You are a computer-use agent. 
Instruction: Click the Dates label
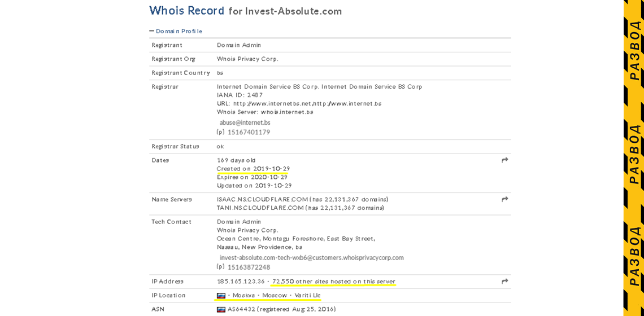click(160, 160)
